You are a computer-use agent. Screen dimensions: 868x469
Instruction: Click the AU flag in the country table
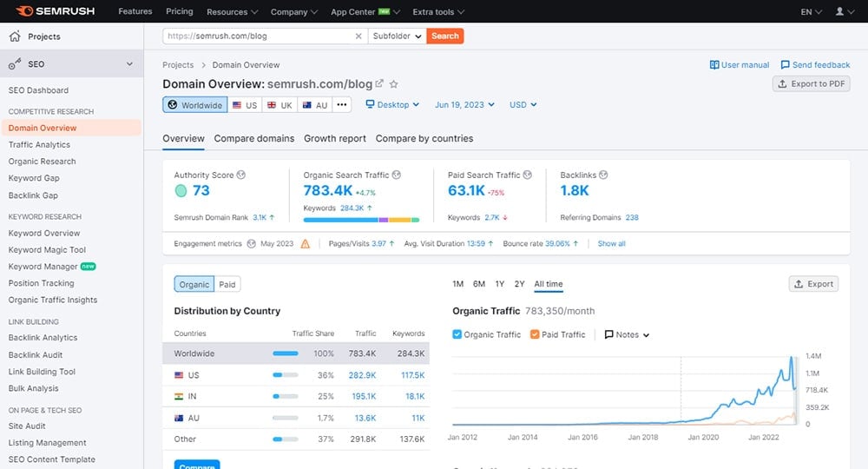pos(179,418)
